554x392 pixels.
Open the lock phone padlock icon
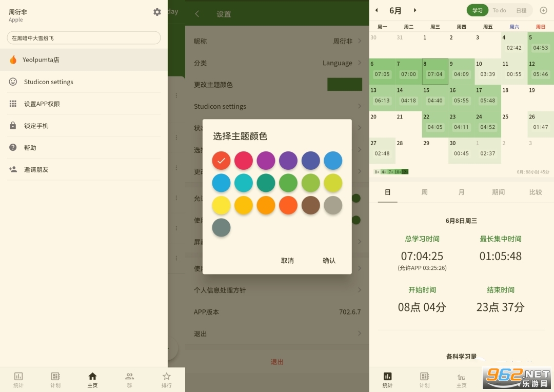click(x=13, y=126)
